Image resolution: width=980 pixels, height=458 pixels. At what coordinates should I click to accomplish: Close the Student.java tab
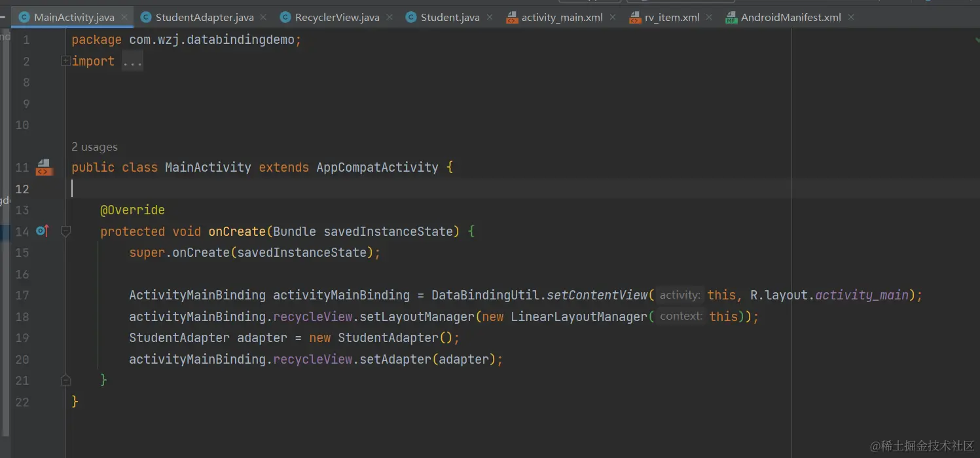coord(489,18)
